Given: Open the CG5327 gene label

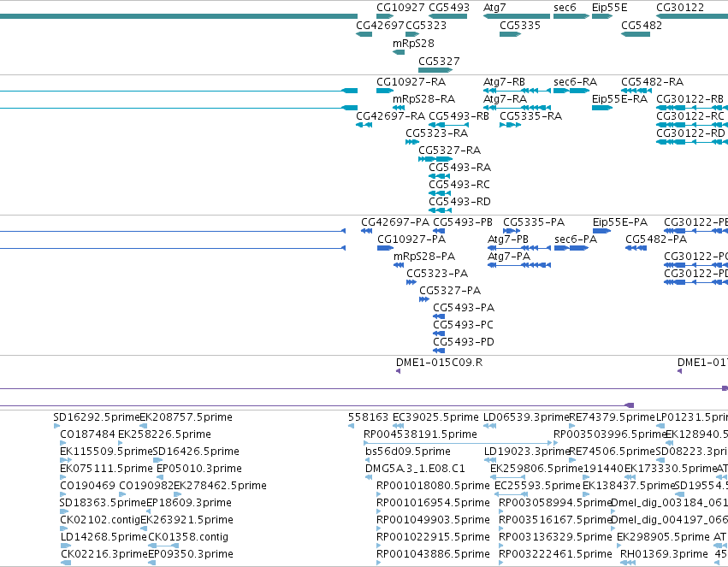Looking at the screenshot, I should click(x=439, y=62).
